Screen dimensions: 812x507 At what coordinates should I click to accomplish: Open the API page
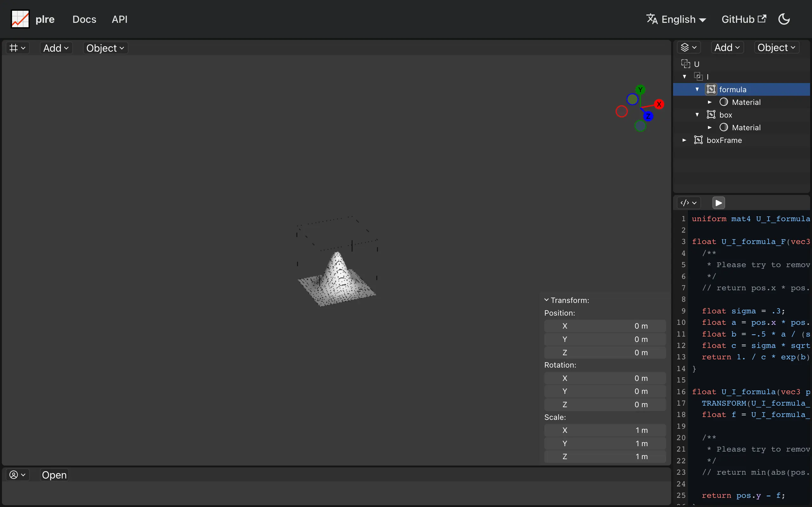(120, 19)
